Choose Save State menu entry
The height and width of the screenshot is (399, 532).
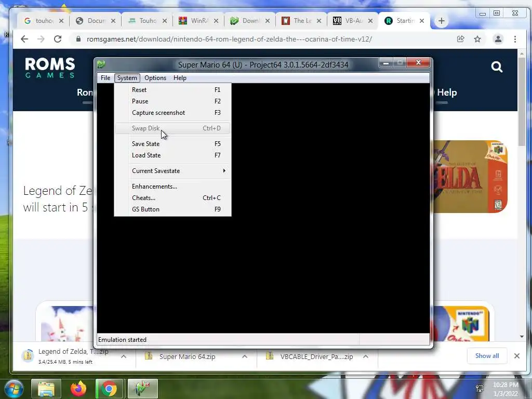[172, 144]
